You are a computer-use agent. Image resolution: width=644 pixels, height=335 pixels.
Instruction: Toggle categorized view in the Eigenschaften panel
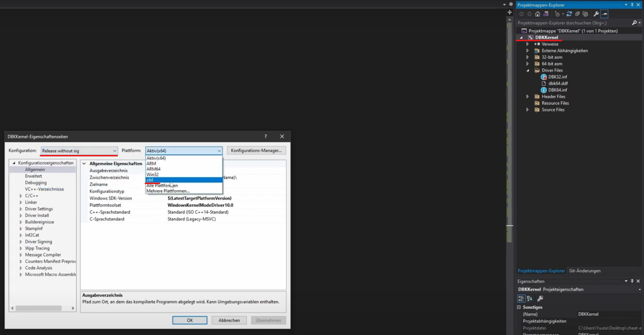click(x=521, y=299)
